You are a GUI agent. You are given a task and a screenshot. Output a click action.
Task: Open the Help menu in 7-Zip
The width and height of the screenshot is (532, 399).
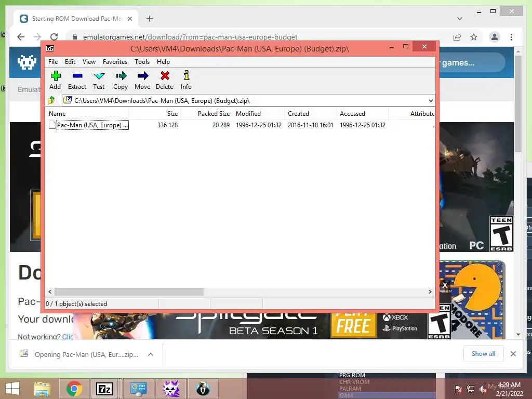click(x=163, y=62)
